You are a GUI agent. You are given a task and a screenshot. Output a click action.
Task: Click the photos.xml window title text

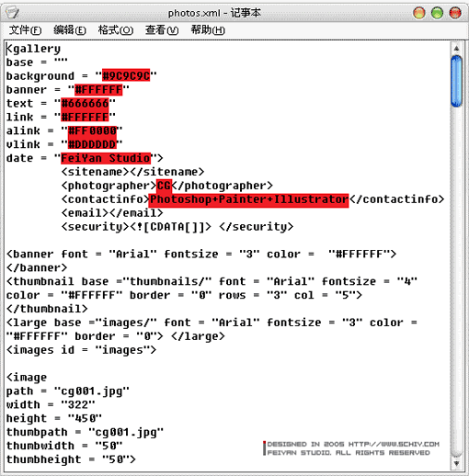click(214, 13)
